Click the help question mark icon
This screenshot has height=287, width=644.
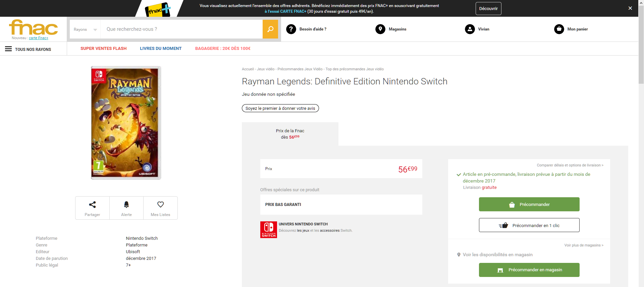291,29
